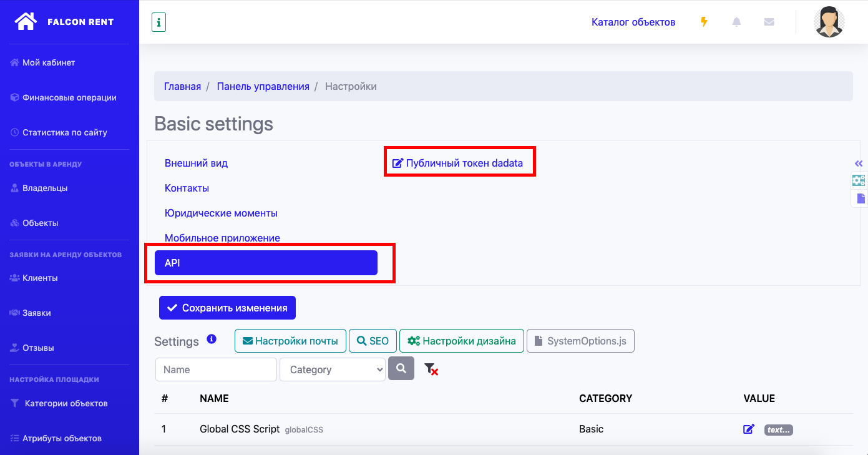
Task: Open the user avatar menu
Action: pyautogui.click(x=829, y=22)
